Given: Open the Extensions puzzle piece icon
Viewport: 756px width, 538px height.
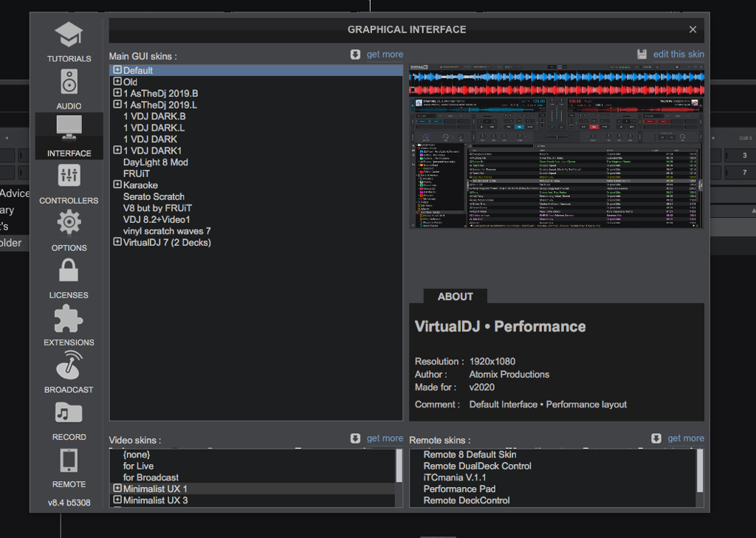Looking at the screenshot, I should (69, 319).
